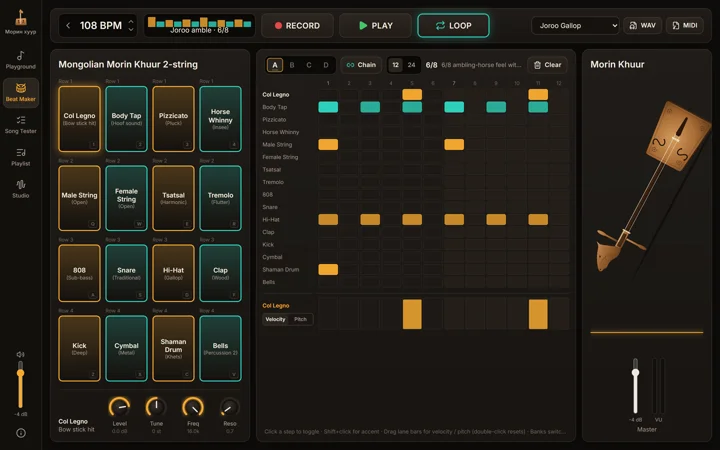Open the Морин хуур home logo icon
The image size is (720, 450).
tap(21, 18)
